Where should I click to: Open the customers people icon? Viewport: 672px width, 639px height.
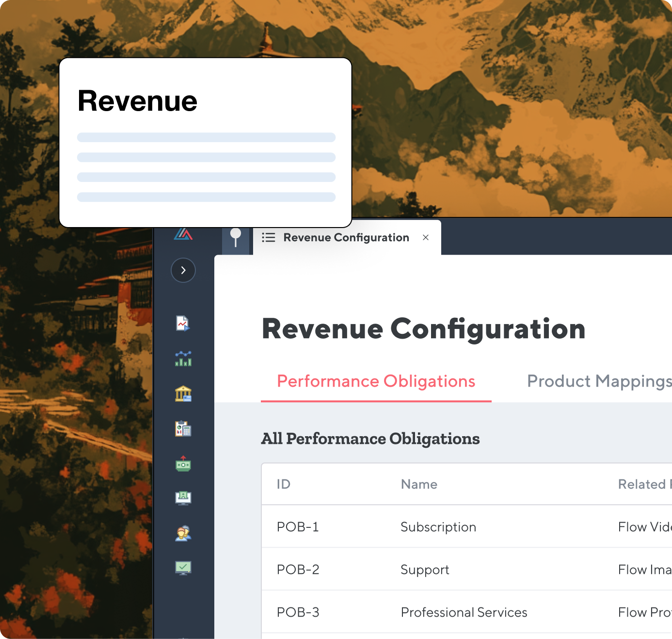pyautogui.click(x=183, y=533)
